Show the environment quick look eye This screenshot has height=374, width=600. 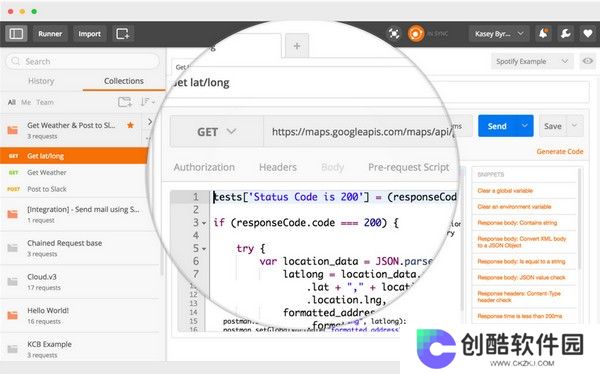pyautogui.click(x=588, y=61)
